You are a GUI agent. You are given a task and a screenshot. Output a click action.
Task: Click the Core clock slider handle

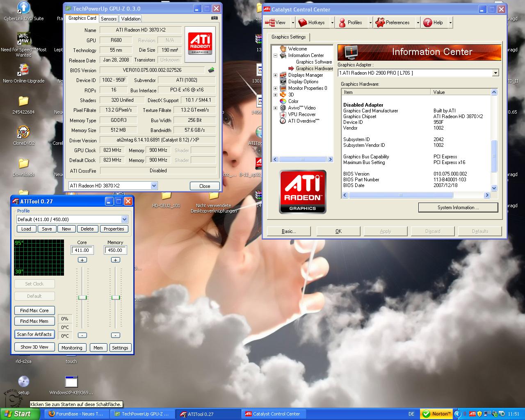[x=82, y=297]
